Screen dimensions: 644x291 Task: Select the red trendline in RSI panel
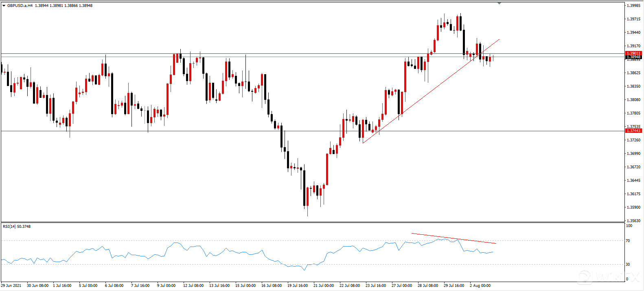click(453, 238)
